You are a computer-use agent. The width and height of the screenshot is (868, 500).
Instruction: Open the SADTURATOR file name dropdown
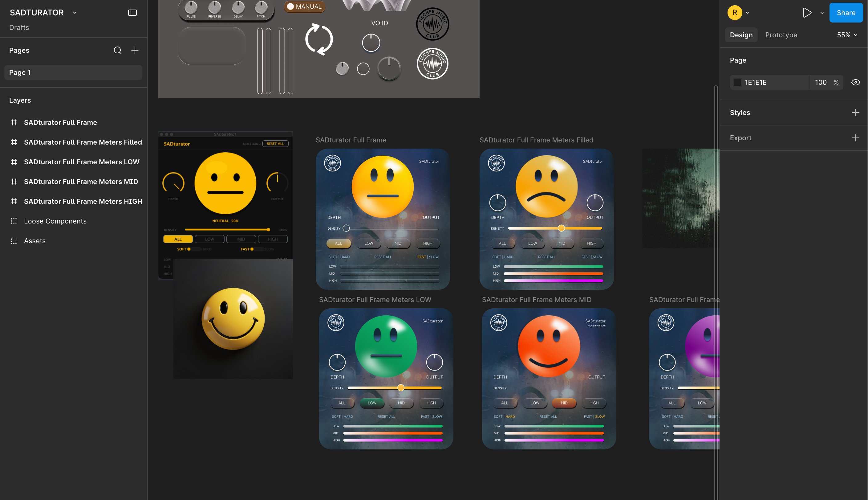tap(75, 13)
